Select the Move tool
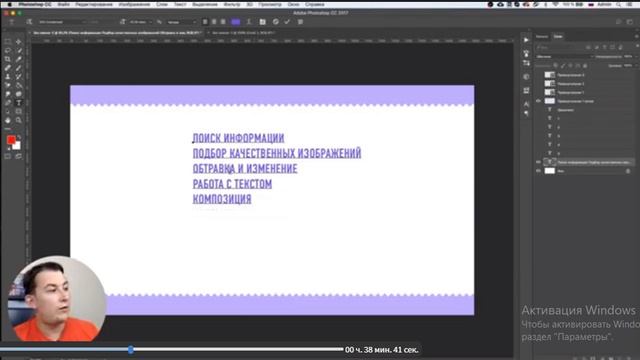 (x=19, y=42)
